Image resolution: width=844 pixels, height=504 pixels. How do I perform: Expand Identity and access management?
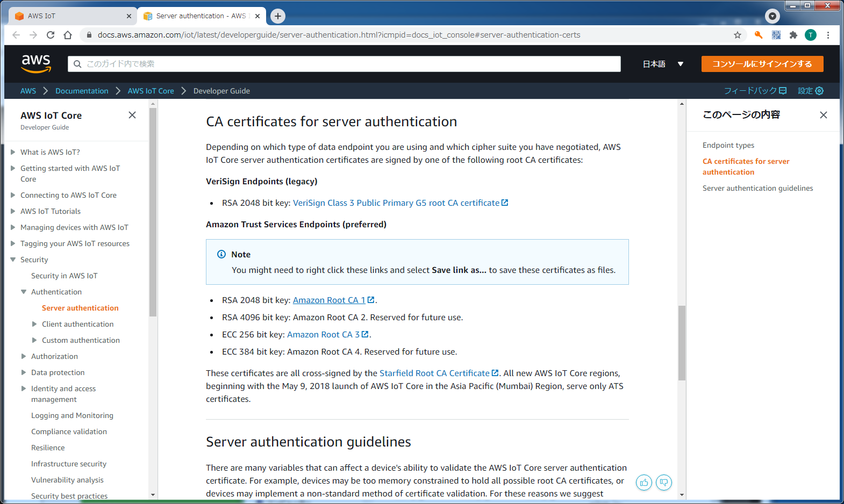tap(24, 388)
